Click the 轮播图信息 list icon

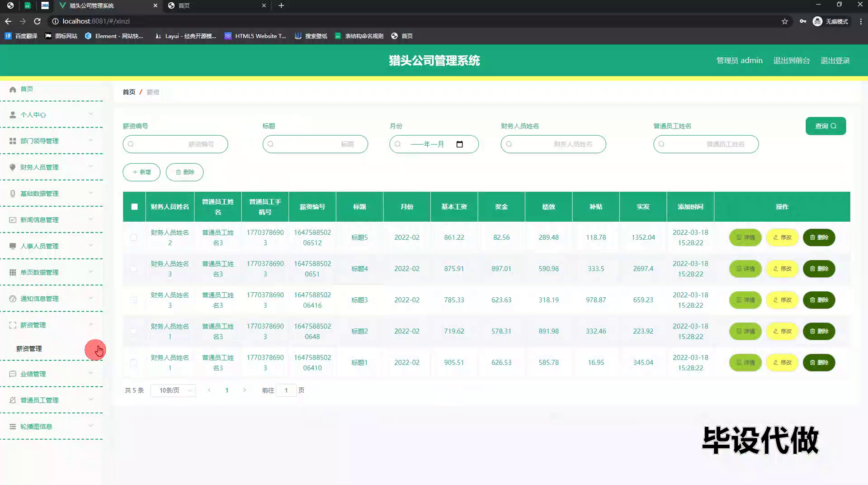coord(13,427)
